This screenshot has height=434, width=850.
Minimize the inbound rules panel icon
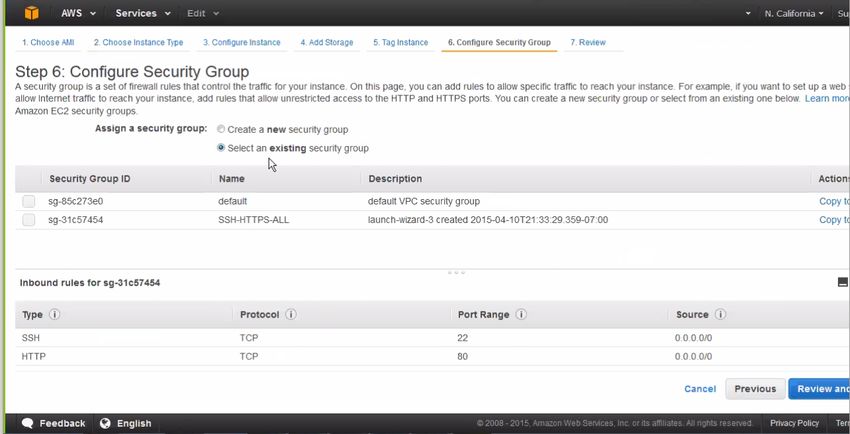click(842, 282)
